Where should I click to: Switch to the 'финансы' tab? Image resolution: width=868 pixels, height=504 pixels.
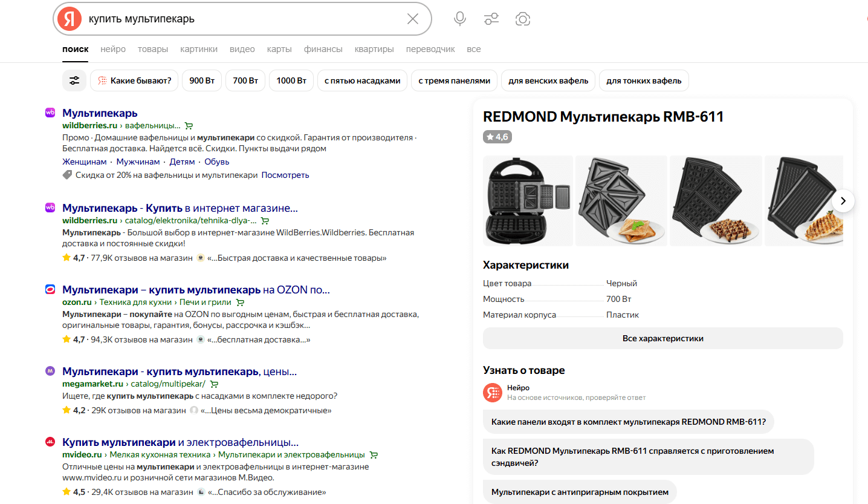[323, 49]
